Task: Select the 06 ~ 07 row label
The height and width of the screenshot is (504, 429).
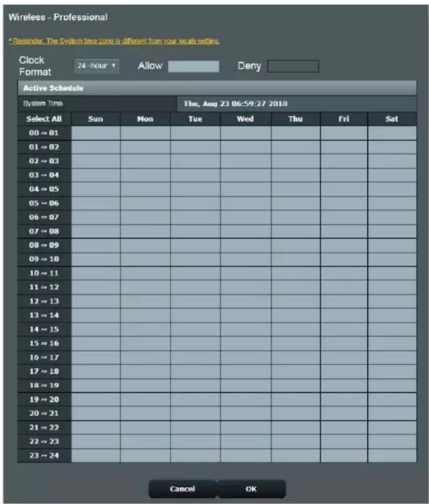Action: coord(44,217)
